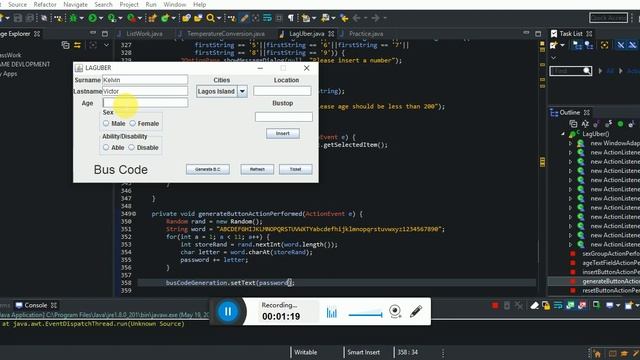
Task: Click the Run menu
Action: 151,4
